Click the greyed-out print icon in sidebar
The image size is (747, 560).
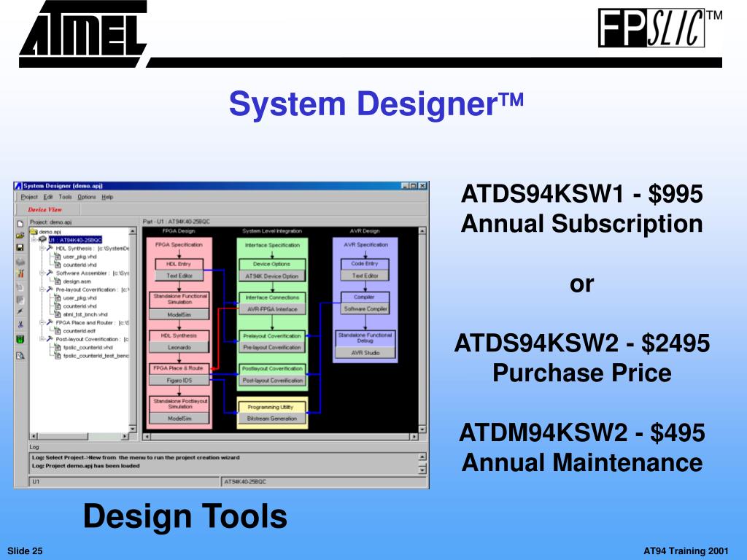(20, 262)
